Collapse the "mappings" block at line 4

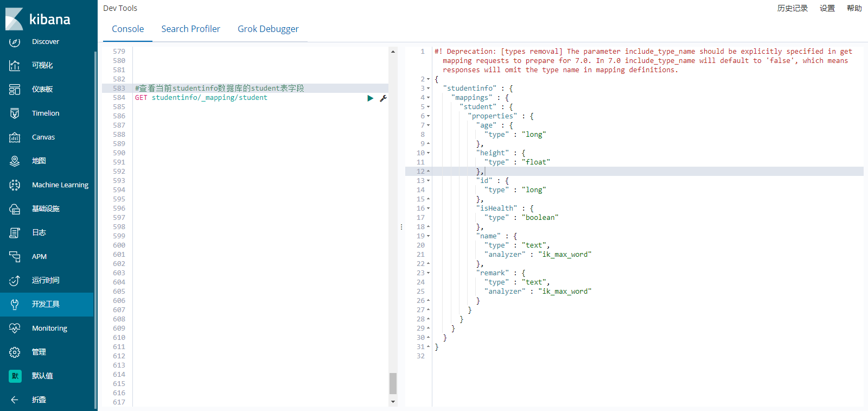(429, 98)
